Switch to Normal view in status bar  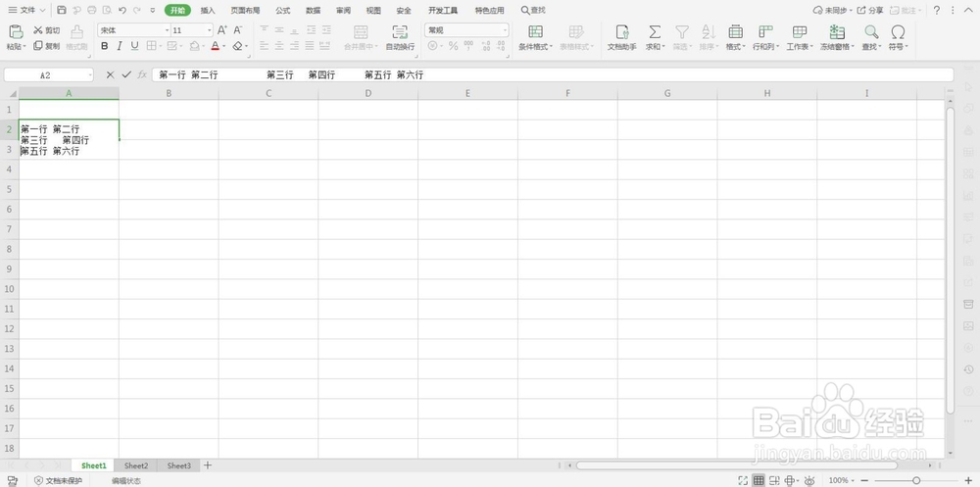[x=759, y=480]
